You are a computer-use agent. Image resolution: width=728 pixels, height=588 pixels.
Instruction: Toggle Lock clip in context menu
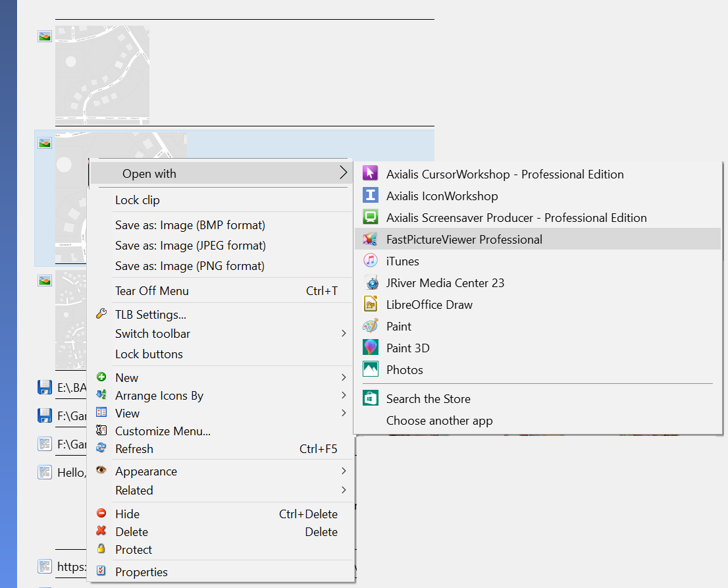pos(138,200)
